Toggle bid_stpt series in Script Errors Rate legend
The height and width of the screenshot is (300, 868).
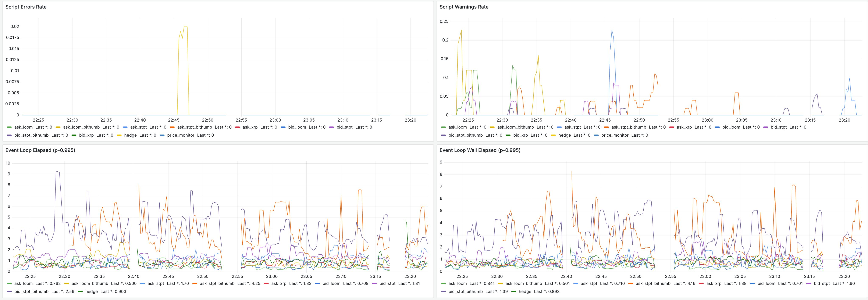344,127
